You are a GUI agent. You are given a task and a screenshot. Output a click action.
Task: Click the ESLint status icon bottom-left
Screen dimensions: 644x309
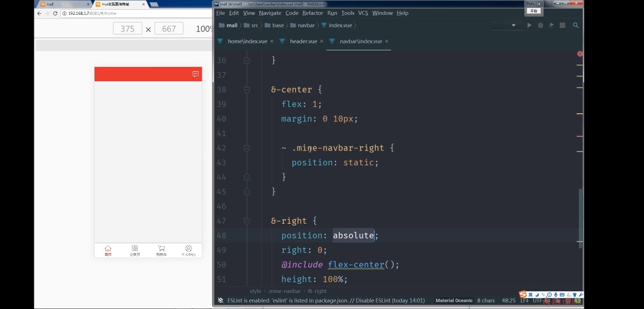[x=221, y=301]
